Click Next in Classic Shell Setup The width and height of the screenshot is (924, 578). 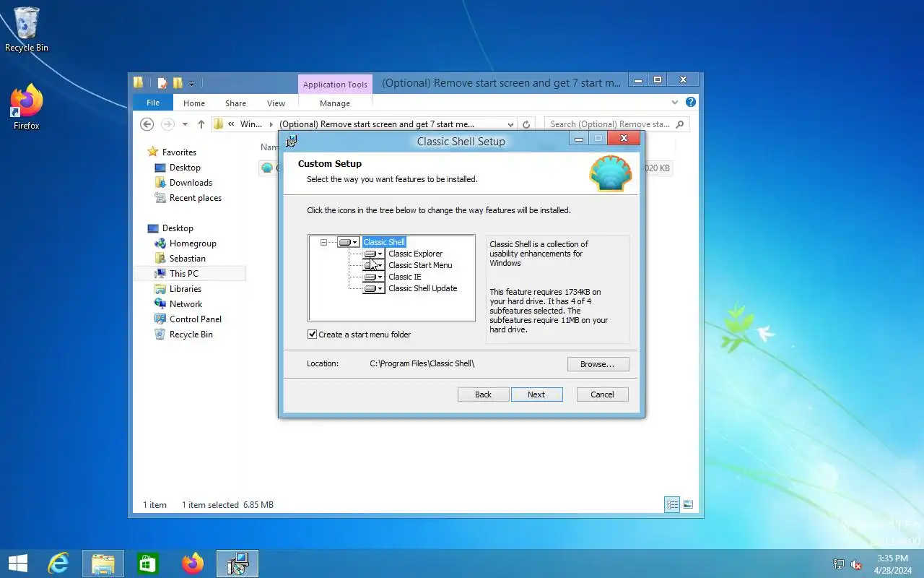click(x=536, y=394)
